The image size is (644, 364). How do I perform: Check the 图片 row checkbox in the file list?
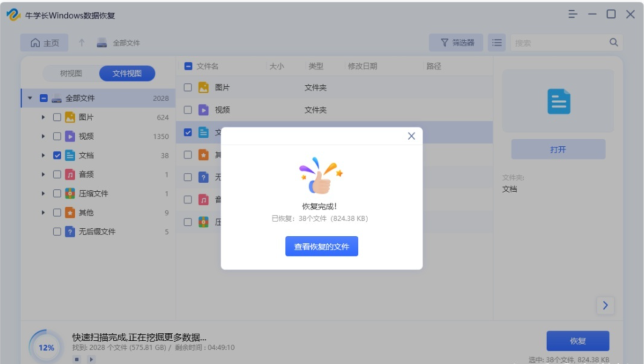pos(188,88)
